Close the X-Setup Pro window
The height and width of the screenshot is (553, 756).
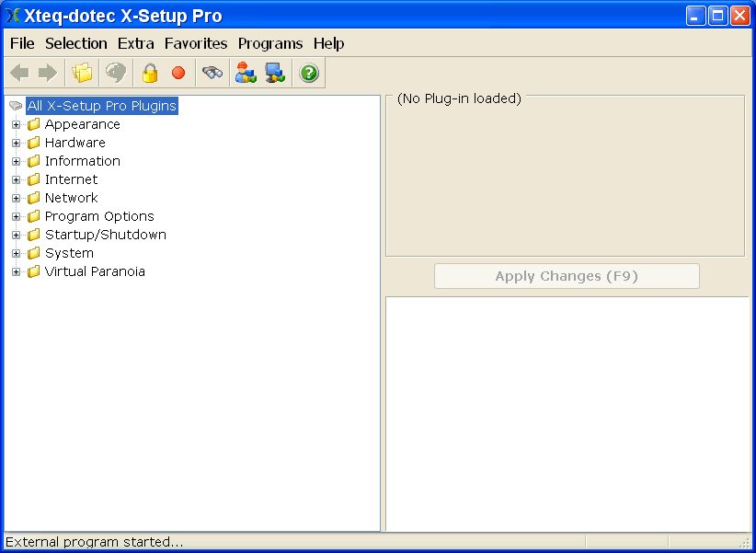click(739, 16)
